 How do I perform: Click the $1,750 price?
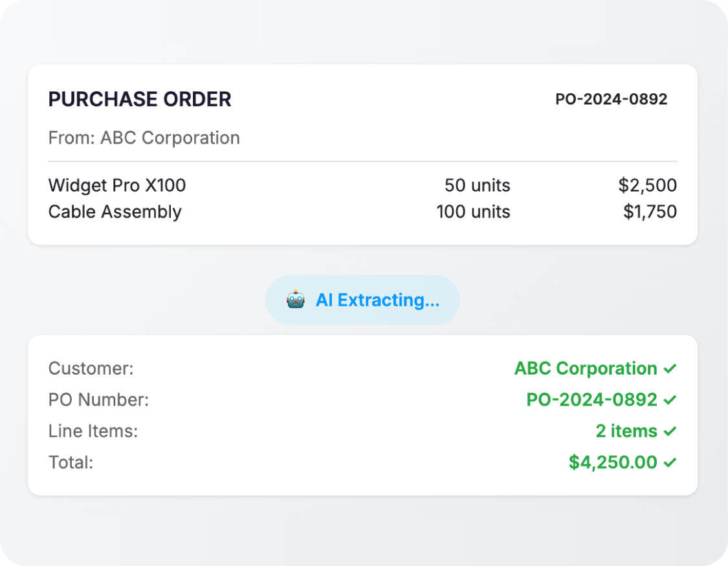point(650,212)
